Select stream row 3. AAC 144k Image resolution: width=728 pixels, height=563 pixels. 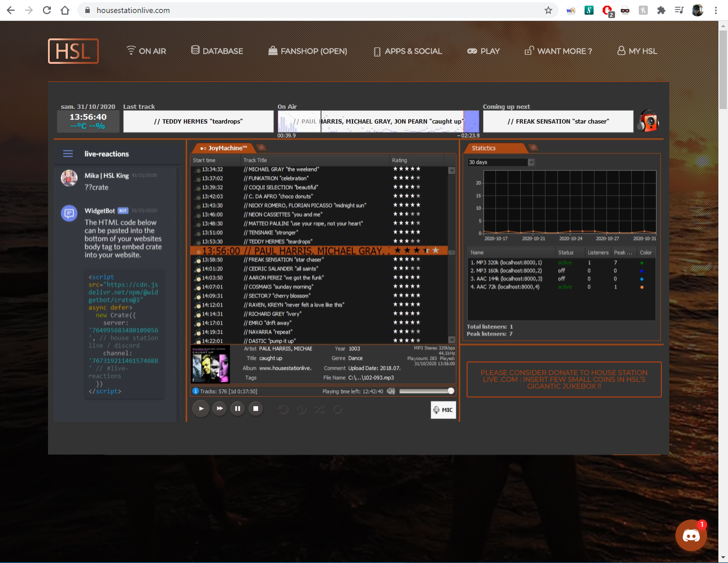pyautogui.click(x=561, y=278)
